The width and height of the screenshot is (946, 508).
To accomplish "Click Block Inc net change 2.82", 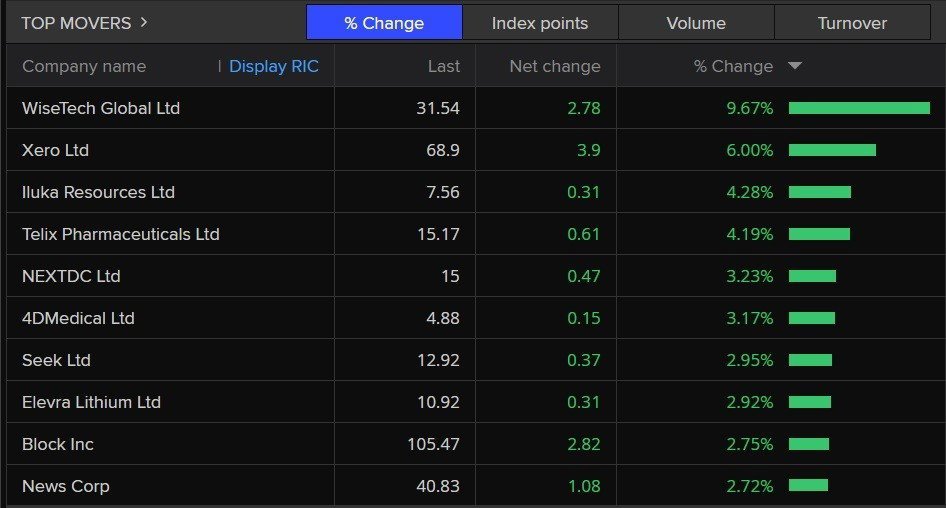I will pos(584,444).
